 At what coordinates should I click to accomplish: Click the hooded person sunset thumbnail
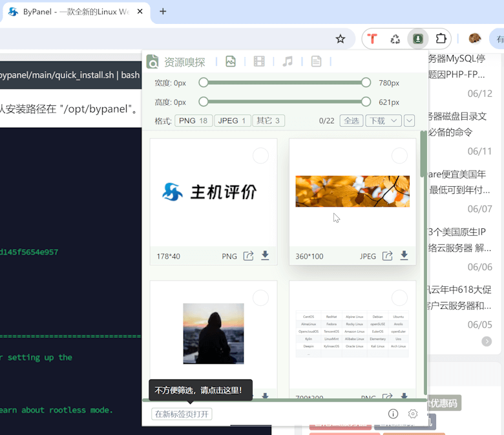(213, 334)
